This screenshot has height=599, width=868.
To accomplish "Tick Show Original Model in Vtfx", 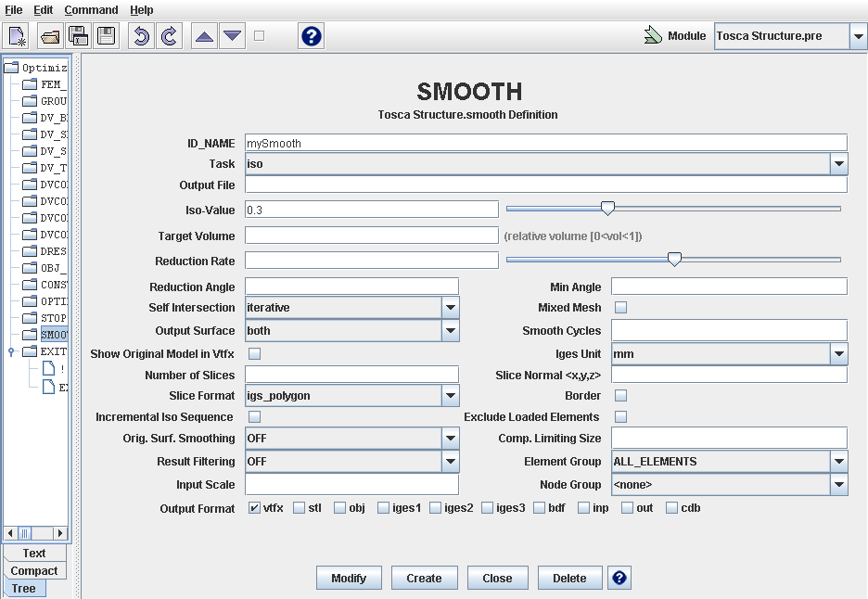I will pos(254,353).
